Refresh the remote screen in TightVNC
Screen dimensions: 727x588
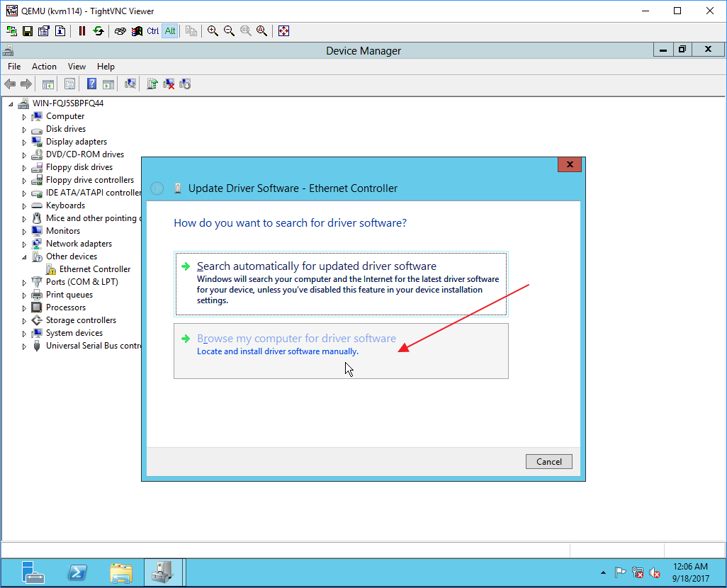(98, 31)
